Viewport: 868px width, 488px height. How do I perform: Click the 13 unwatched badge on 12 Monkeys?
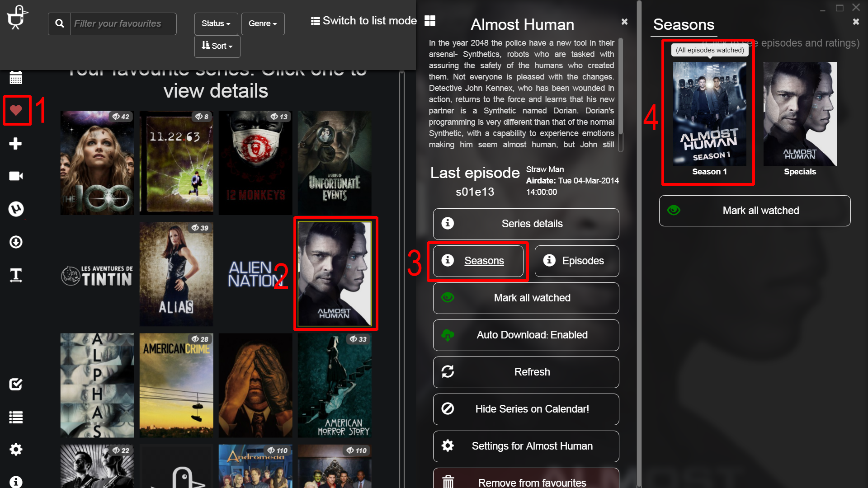tap(279, 117)
